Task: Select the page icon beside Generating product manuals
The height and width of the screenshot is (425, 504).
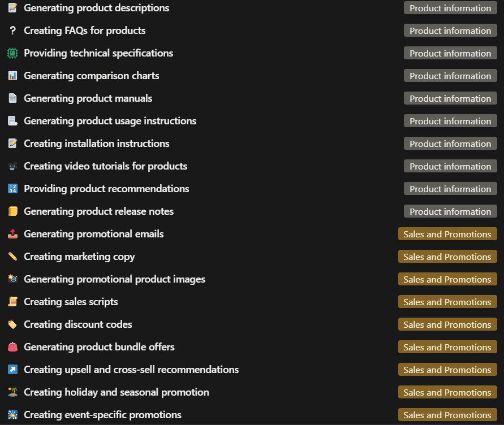Action: click(x=12, y=98)
